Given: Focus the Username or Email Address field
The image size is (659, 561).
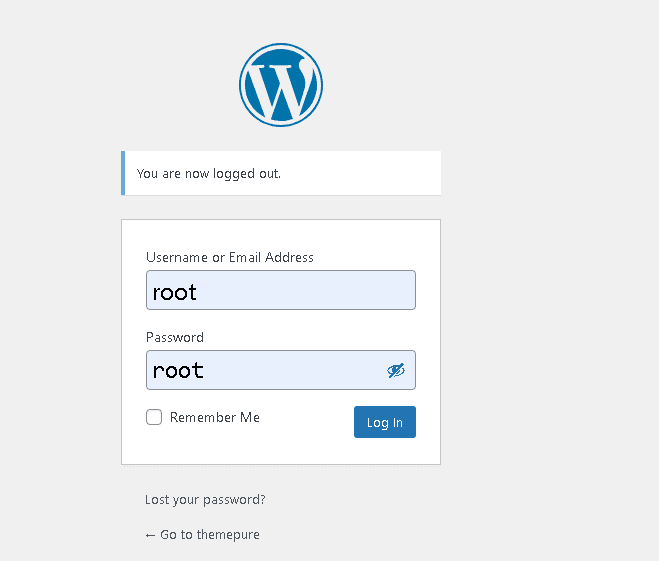Looking at the screenshot, I should (280, 290).
